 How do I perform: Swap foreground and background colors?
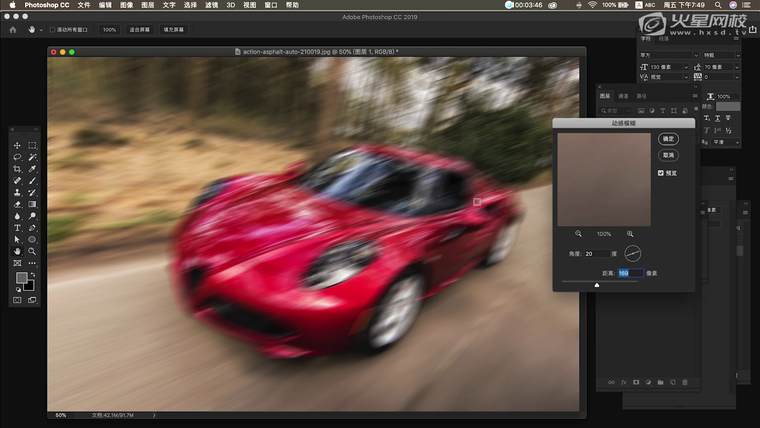pyautogui.click(x=32, y=274)
